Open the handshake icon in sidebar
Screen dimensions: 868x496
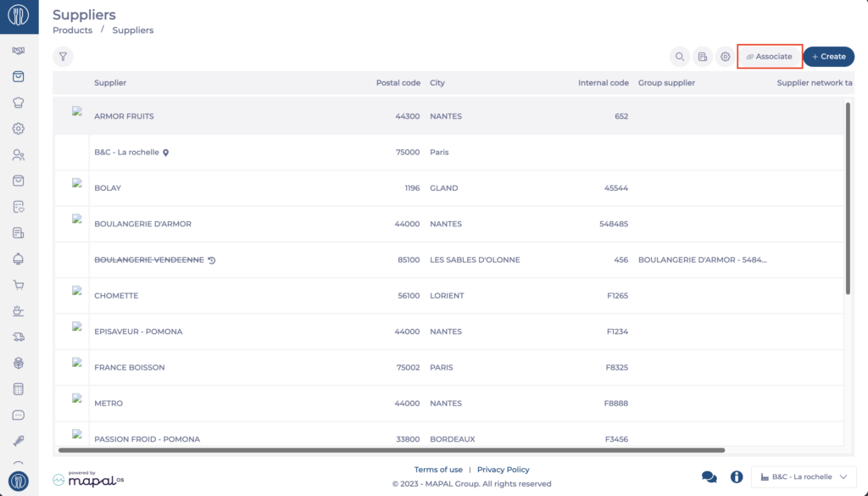click(19, 50)
